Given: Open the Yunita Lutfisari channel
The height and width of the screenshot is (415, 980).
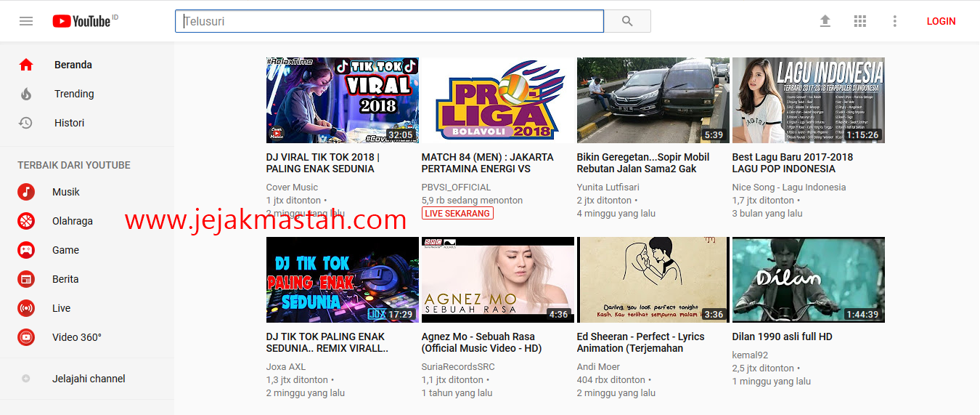Looking at the screenshot, I should (x=608, y=188).
